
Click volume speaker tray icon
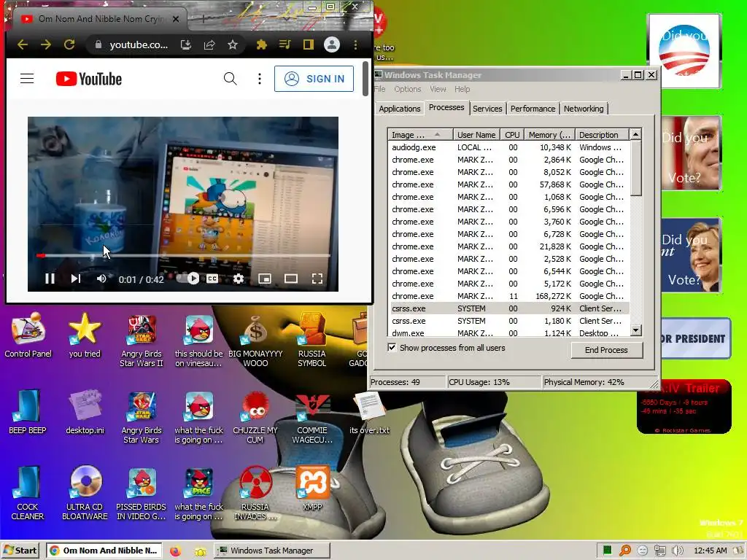click(678, 551)
